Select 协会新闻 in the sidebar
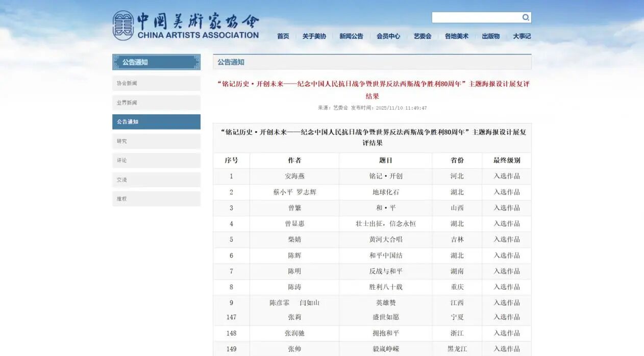 point(156,83)
